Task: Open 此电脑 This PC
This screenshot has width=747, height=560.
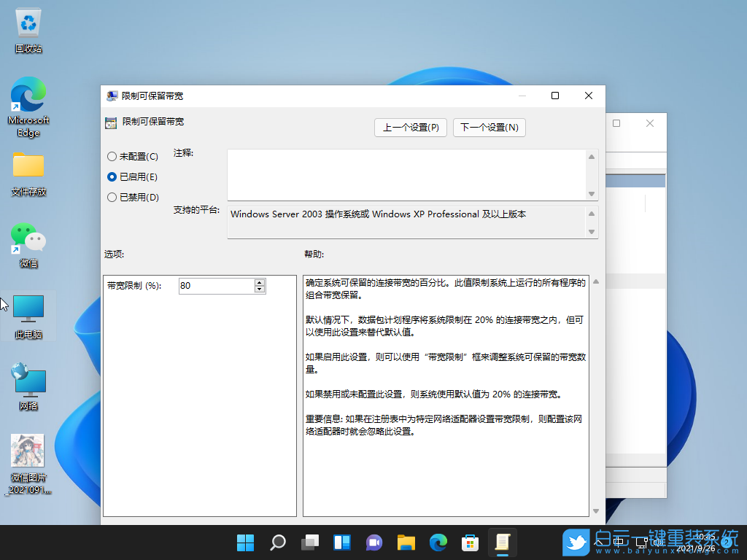Action: pyautogui.click(x=28, y=312)
